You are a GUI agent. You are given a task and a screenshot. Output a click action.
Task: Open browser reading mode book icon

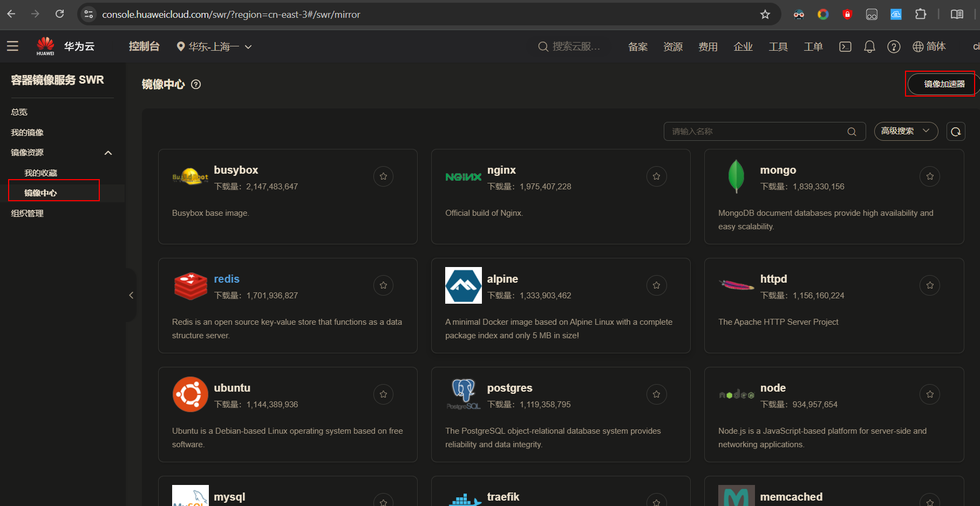[957, 15]
